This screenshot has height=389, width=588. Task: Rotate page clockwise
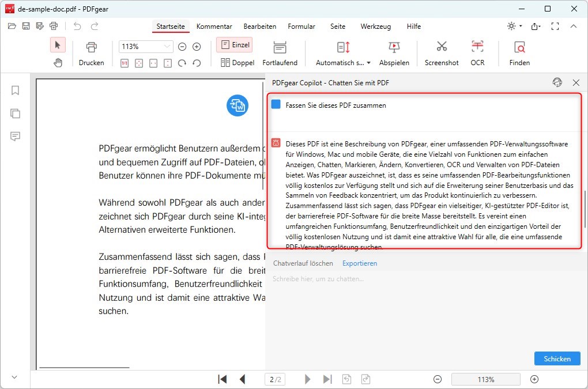(x=182, y=63)
